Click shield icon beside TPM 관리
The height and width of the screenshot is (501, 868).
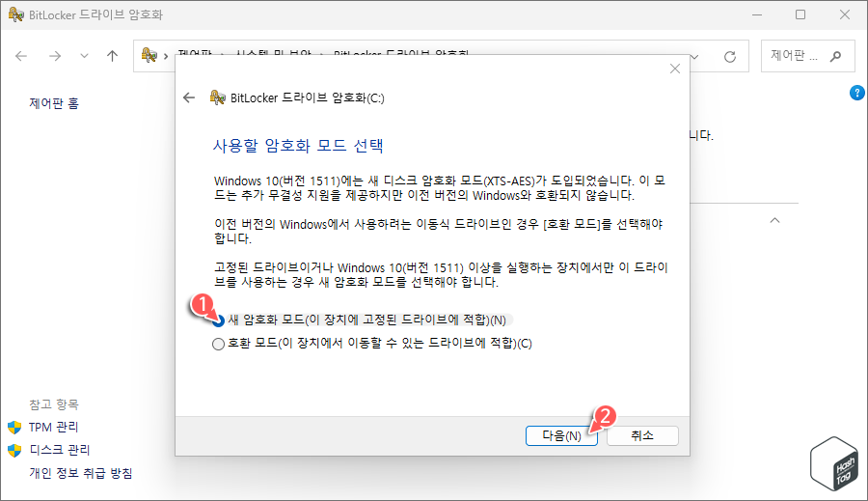14,428
